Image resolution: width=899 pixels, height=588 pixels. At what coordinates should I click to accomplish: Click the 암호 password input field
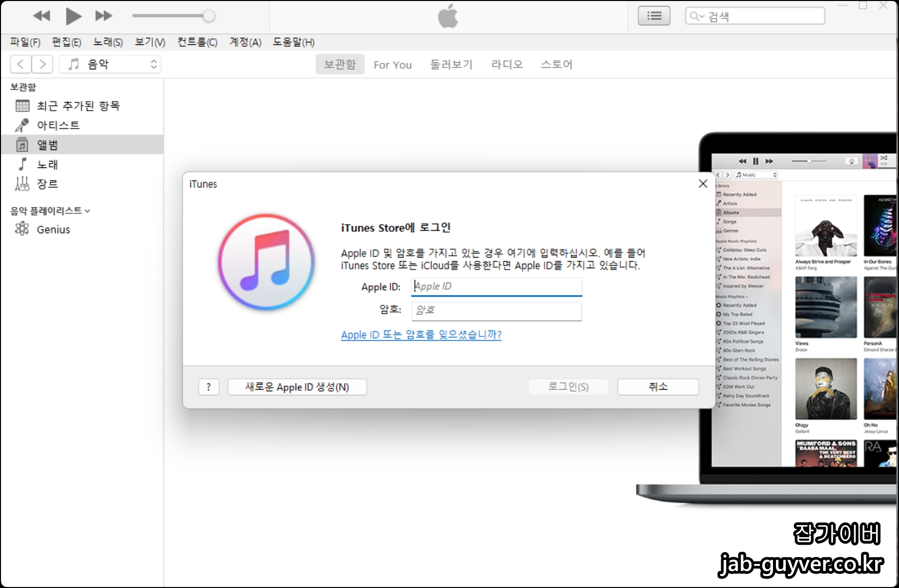pyautogui.click(x=496, y=311)
